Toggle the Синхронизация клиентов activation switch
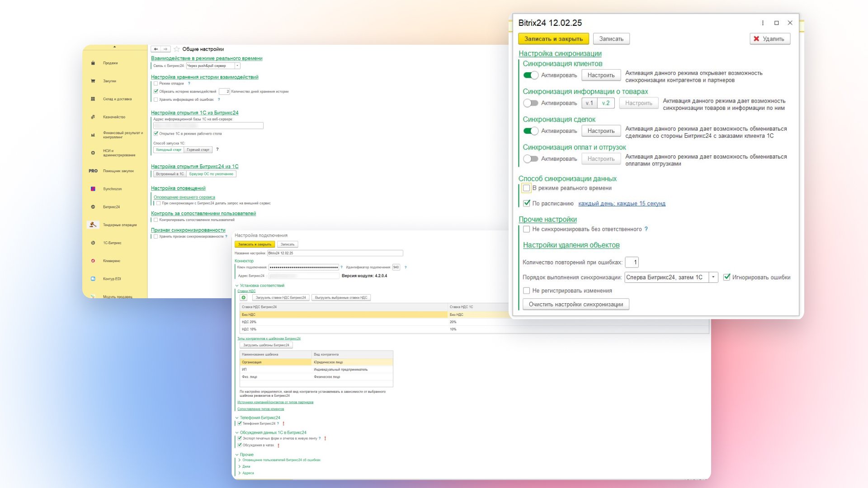 pyautogui.click(x=531, y=75)
